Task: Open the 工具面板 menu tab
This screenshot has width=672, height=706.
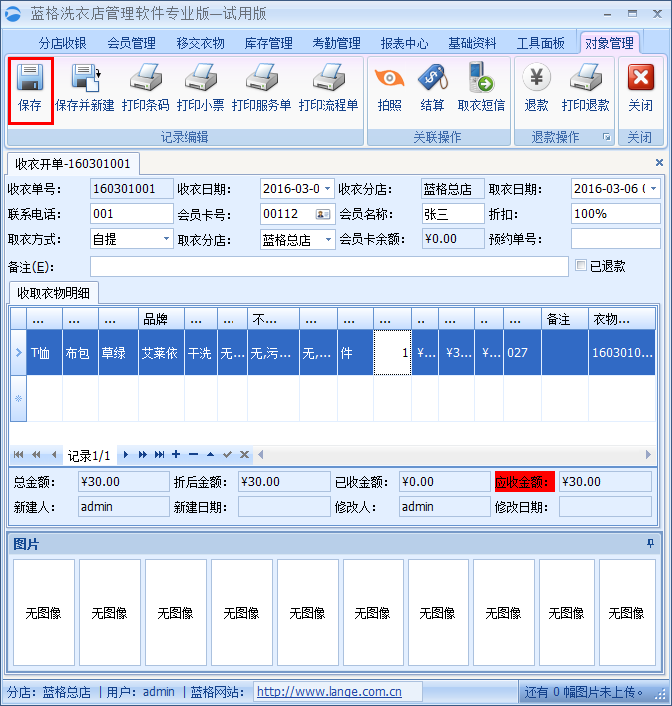Action: coord(540,43)
